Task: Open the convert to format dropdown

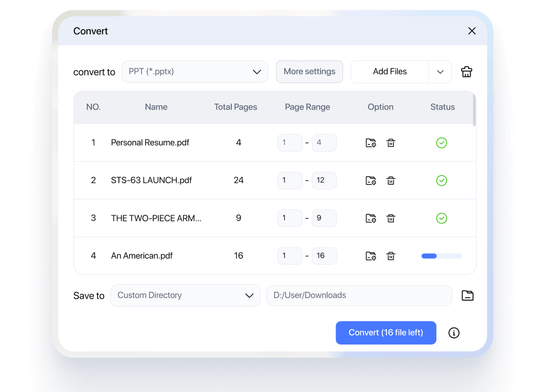Action: coord(195,71)
